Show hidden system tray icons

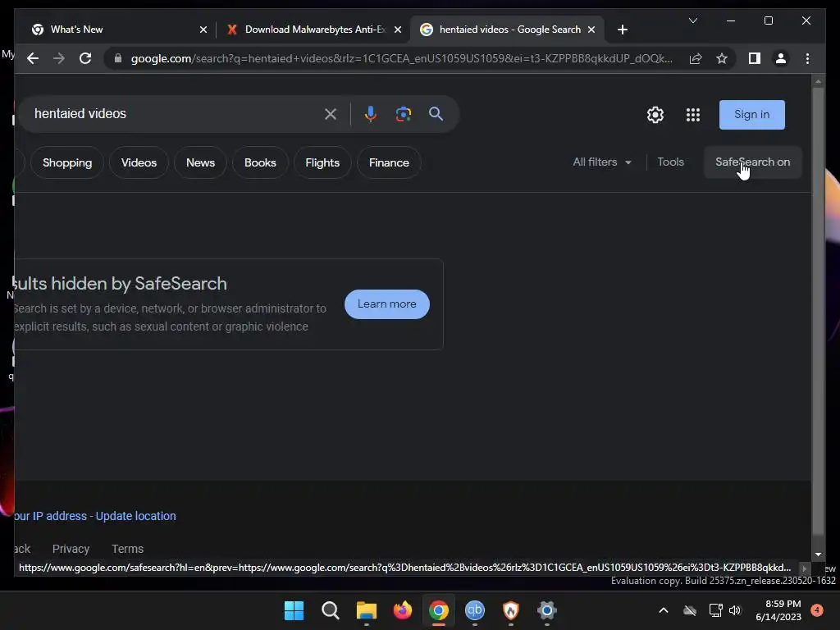click(663, 610)
